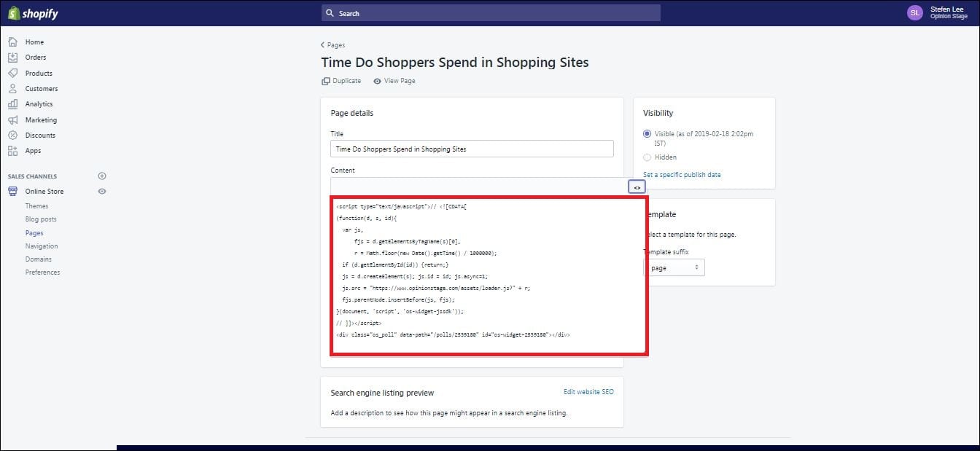Go to Blog posts under Online Store

(x=41, y=219)
